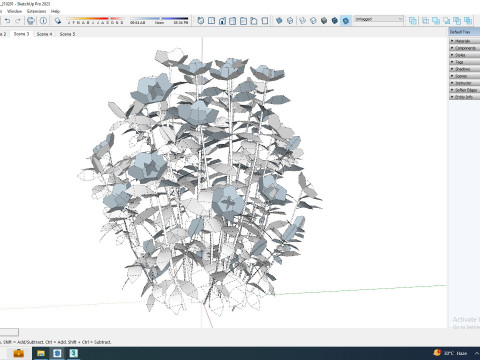
Task: Switch to Front view house icon
Action: point(222,21)
